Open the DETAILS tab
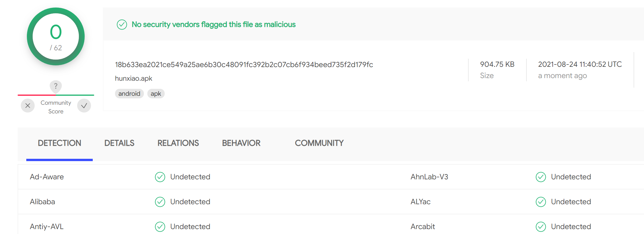 point(119,143)
